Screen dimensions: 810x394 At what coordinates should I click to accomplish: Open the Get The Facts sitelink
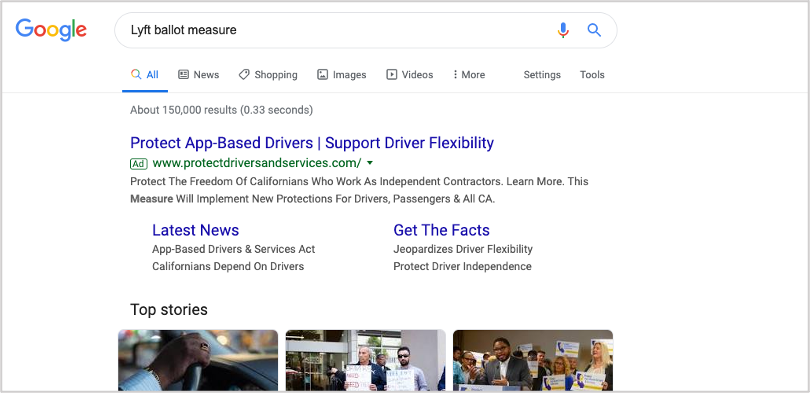442,230
